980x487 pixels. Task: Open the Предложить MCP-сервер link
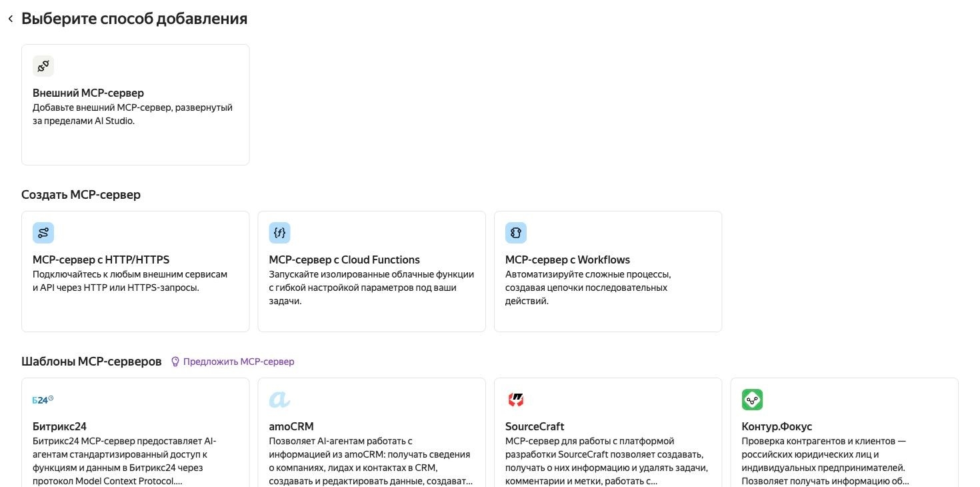239,362
